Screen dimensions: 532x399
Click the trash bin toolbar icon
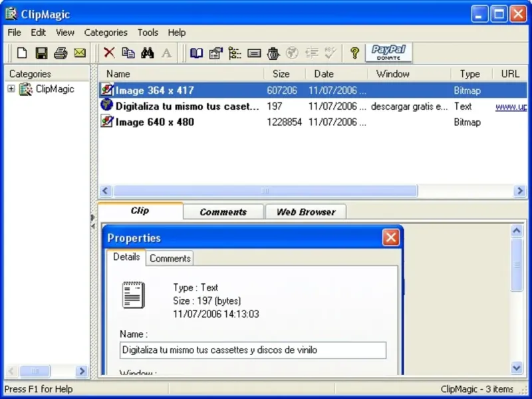pos(273,53)
